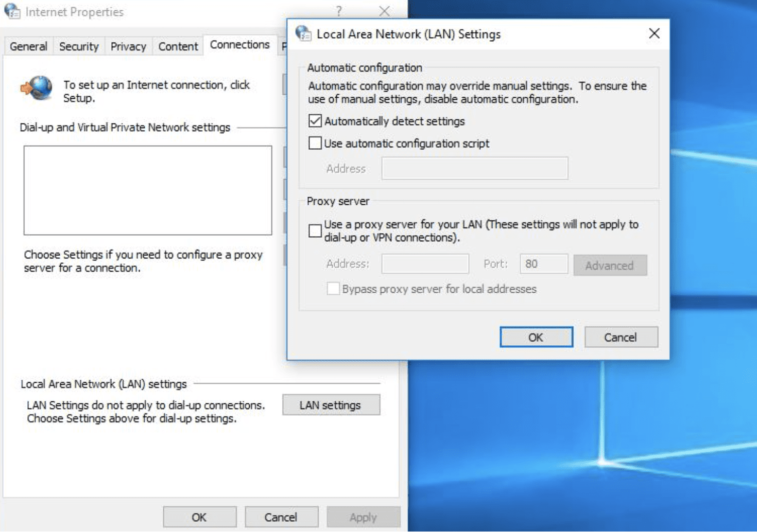Image resolution: width=757 pixels, height=532 pixels.
Task: Click the Internet Properties title bar icon
Action: (12, 11)
